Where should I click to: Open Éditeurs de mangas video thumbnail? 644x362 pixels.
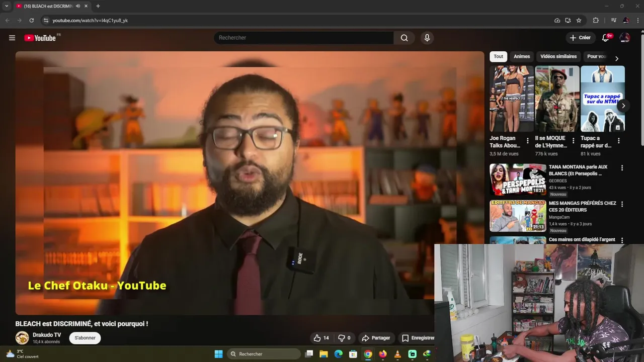518,216
